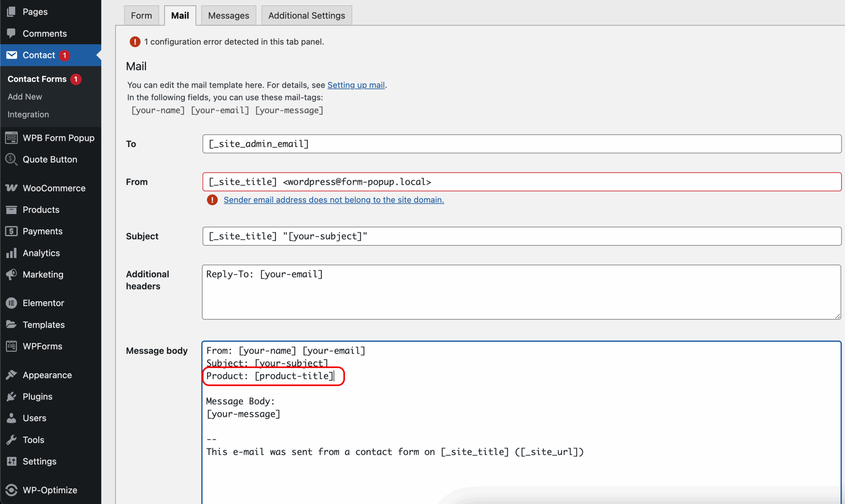Screen dimensions: 845x504
Task: Open the Plugins menu
Action: point(51,396)
